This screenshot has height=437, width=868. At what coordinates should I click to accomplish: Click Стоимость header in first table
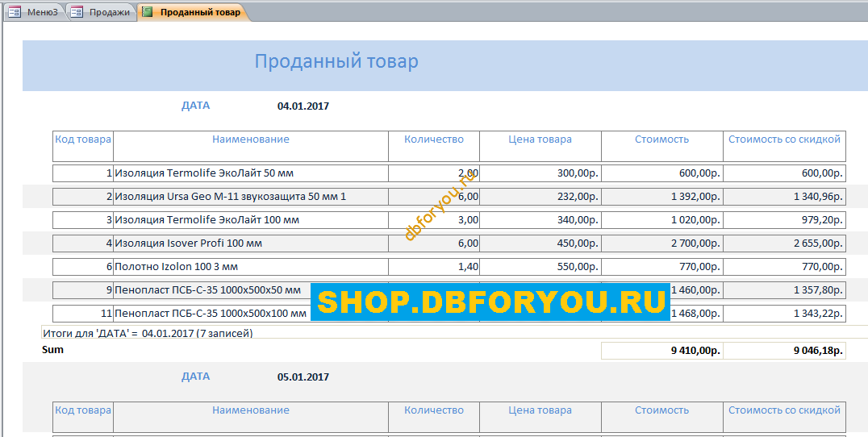662,146
